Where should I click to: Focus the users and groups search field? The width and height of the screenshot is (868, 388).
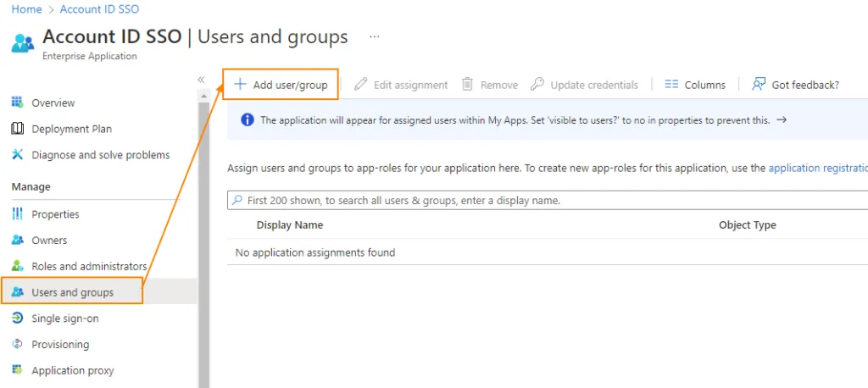pyautogui.click(x=548, y=200)
